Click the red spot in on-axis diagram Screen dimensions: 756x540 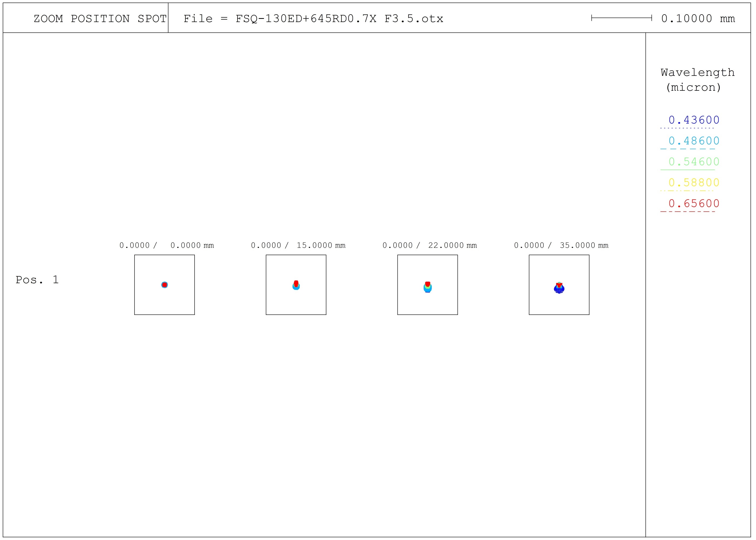(164, 285)
